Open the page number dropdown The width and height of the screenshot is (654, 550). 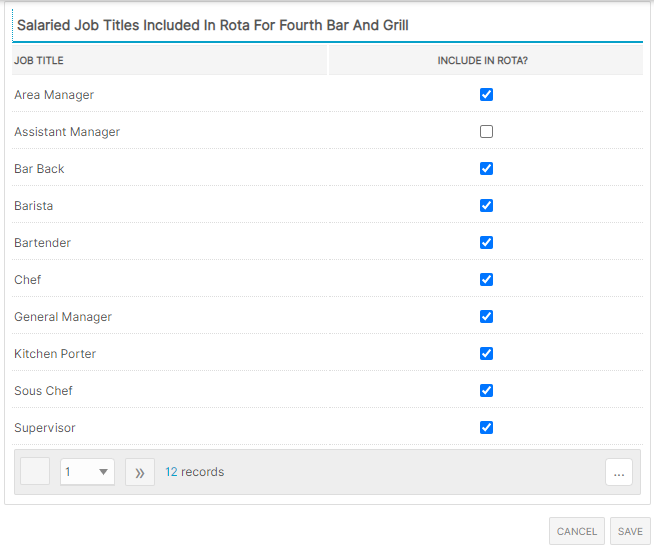coord(87,472)
